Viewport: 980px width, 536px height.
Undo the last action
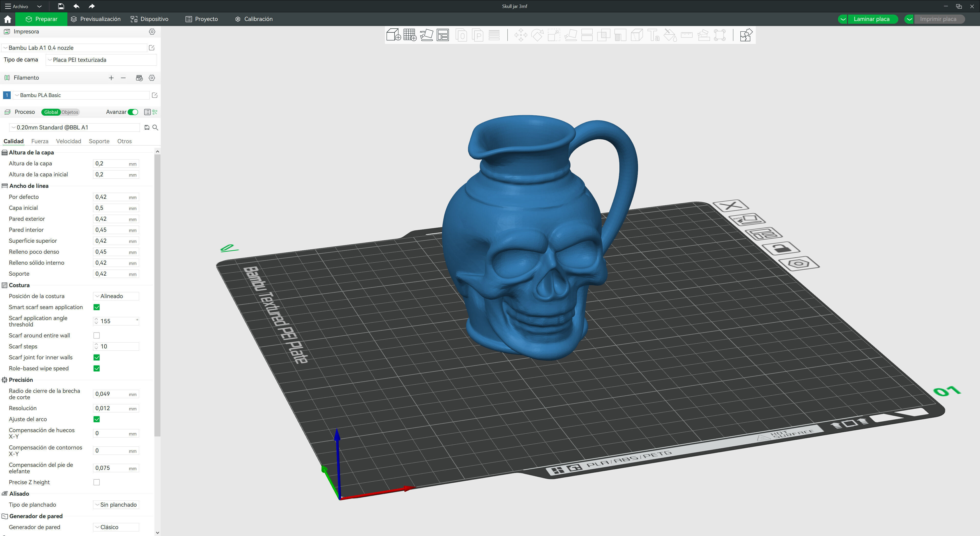(x=77, y=6)
